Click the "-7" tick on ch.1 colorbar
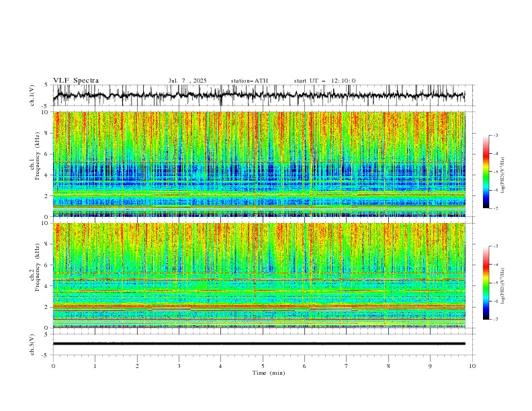The width and height of the screenshot is (532, 411). click(x=495, y=209)
